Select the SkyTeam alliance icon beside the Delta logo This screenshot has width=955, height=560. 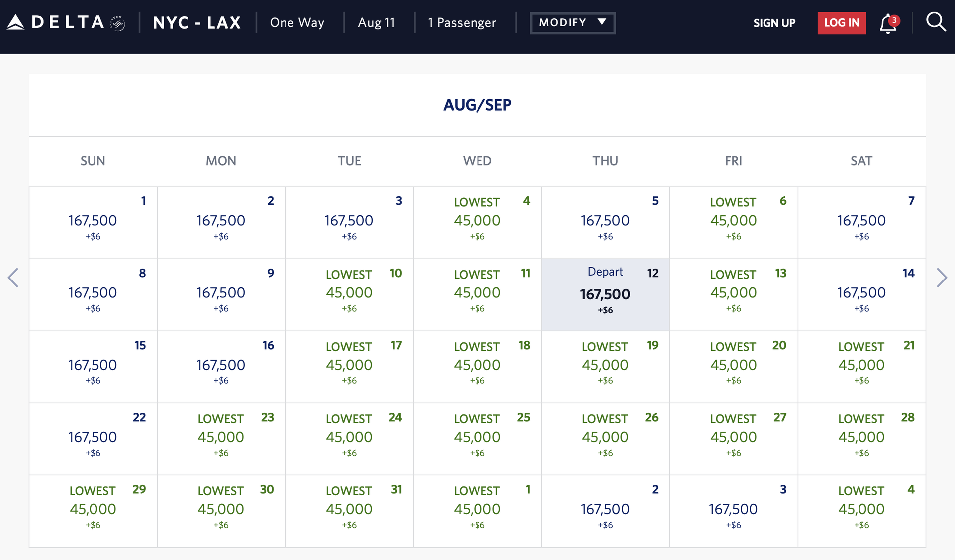117,22
